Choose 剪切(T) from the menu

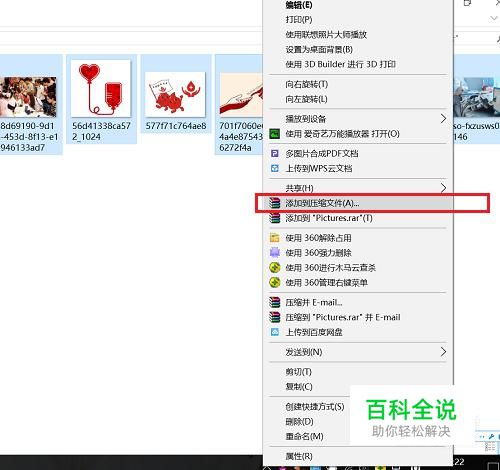(298, 372)
